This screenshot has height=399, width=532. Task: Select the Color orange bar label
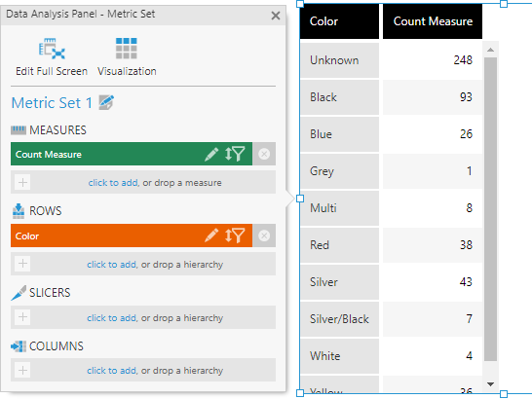(x=27, y=236)
